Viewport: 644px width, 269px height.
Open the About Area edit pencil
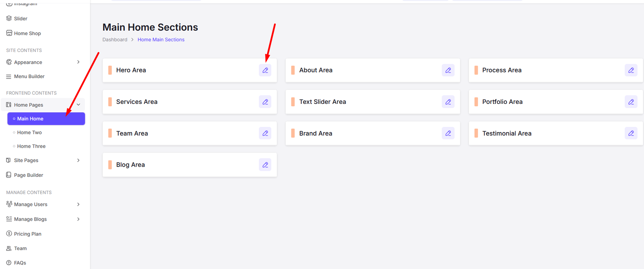448,70
